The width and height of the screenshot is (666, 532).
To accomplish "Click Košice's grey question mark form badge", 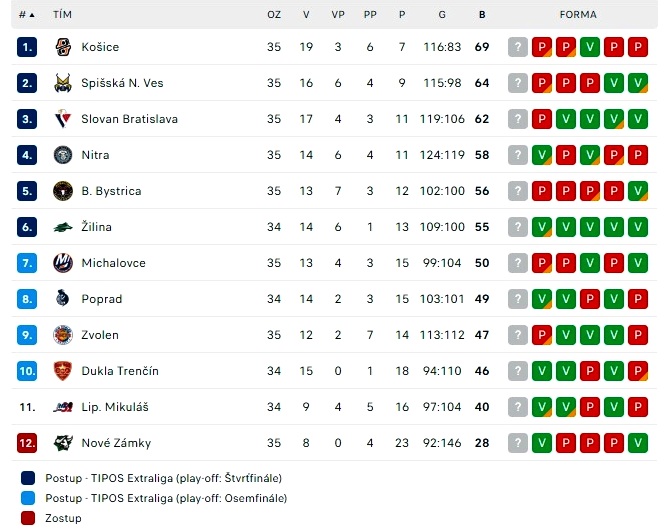I will [518, 47].
